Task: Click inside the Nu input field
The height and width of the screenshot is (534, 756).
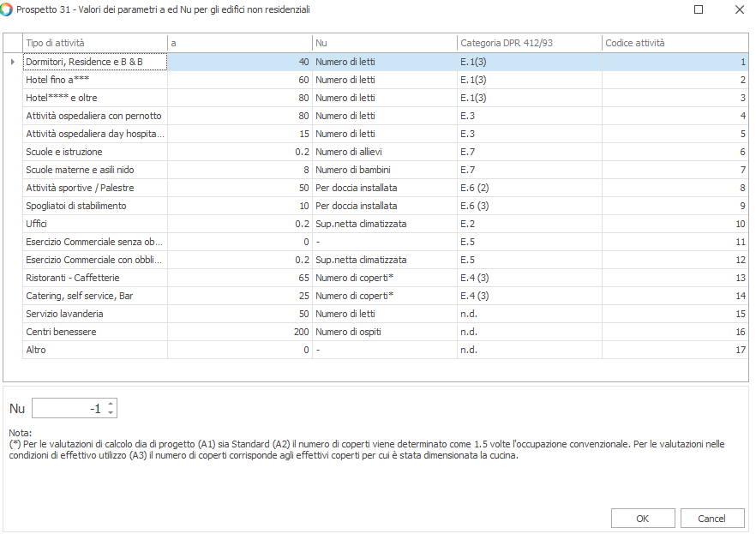Action: tap(69, 409)
